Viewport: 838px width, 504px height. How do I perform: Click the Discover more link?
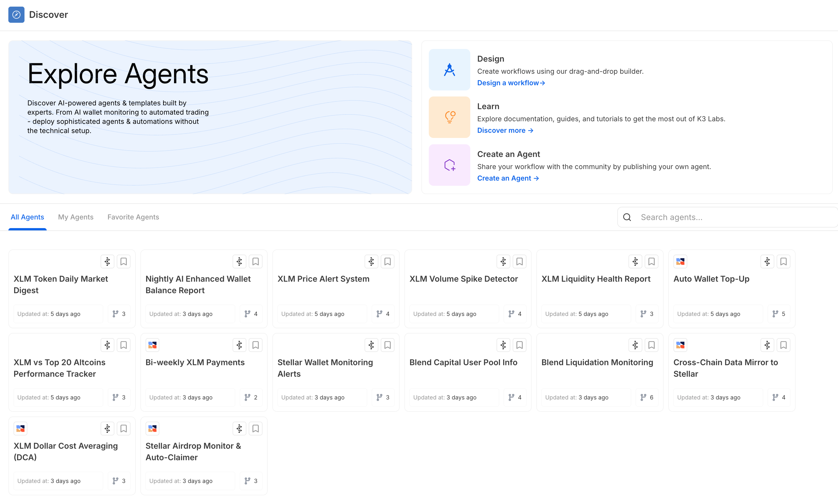point(505,130)
